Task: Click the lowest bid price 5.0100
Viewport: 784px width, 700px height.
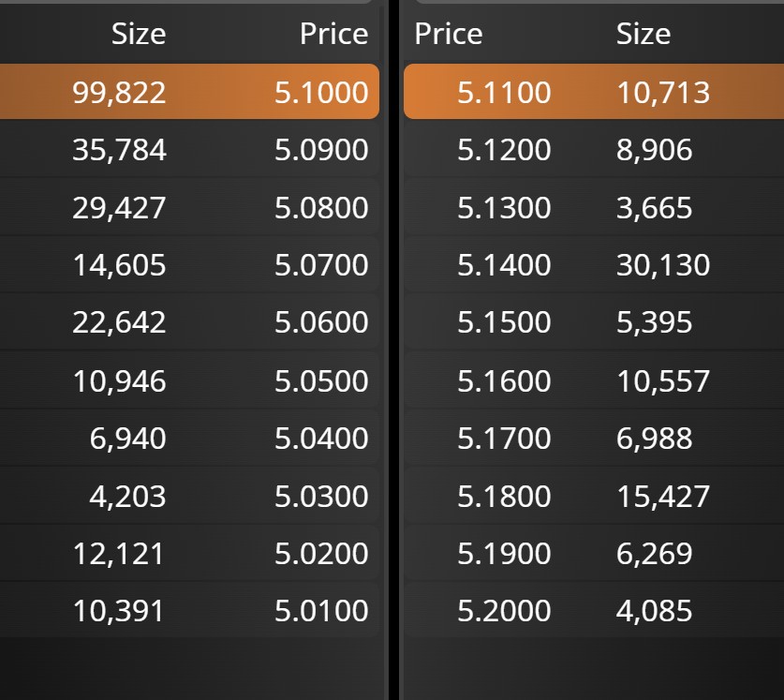Action: tap(321, 611)
